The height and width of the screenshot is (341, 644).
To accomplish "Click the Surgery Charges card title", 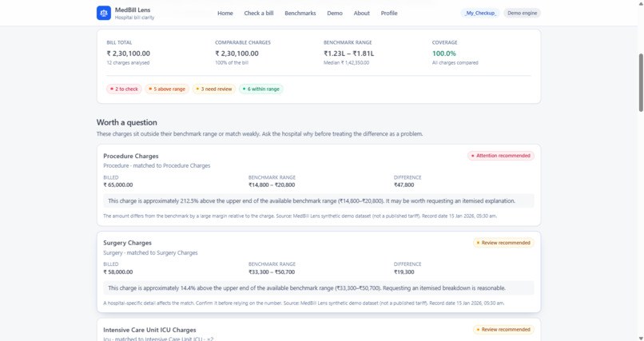I will point(127,243).
